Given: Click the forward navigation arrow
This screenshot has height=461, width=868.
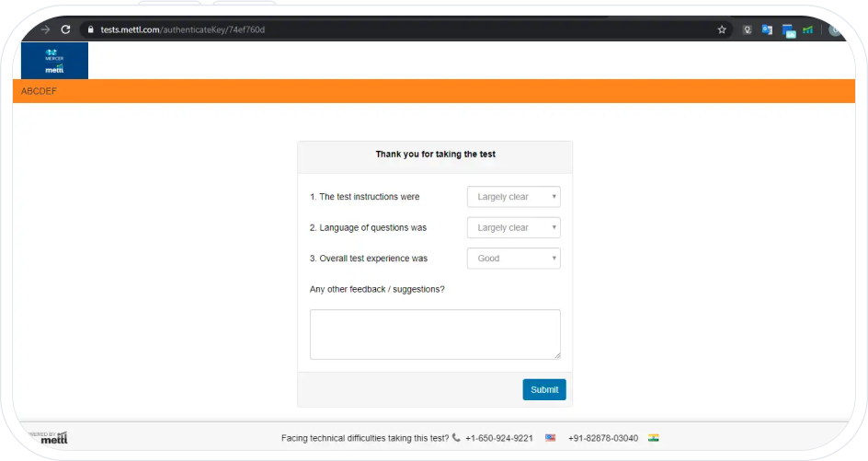Looking at the screenshot, I should click(x=45, y=29).
